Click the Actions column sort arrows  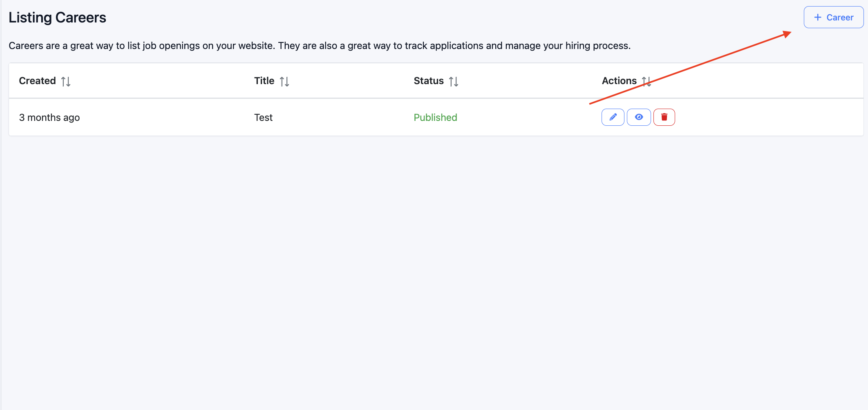(x=647, y=82)
